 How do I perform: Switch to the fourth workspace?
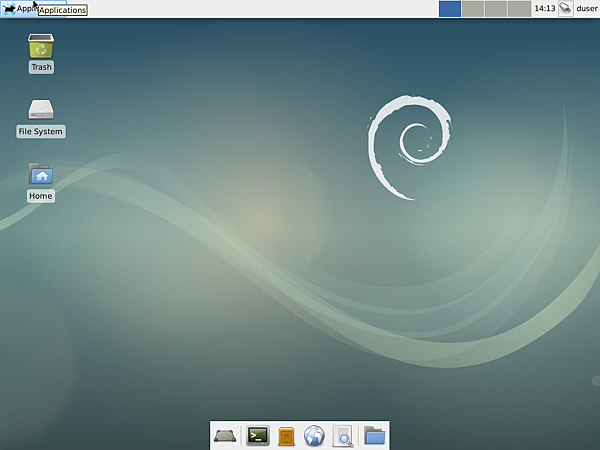click(x=519, y=9)
